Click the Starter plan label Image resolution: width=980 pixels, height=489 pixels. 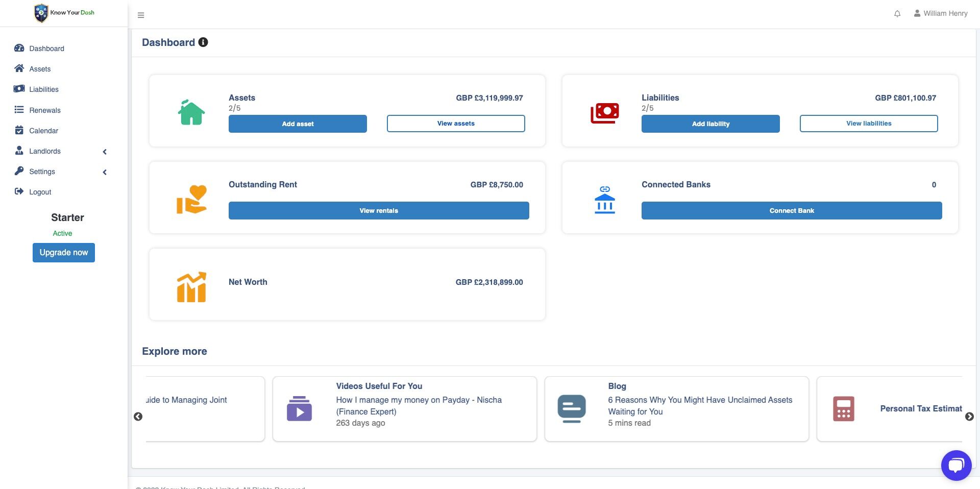click(x=67, y=217)
